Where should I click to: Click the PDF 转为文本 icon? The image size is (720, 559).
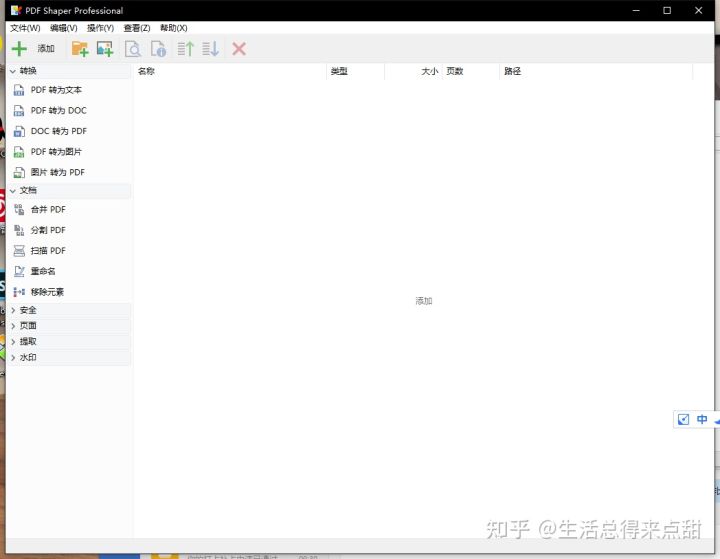point(19,90)
